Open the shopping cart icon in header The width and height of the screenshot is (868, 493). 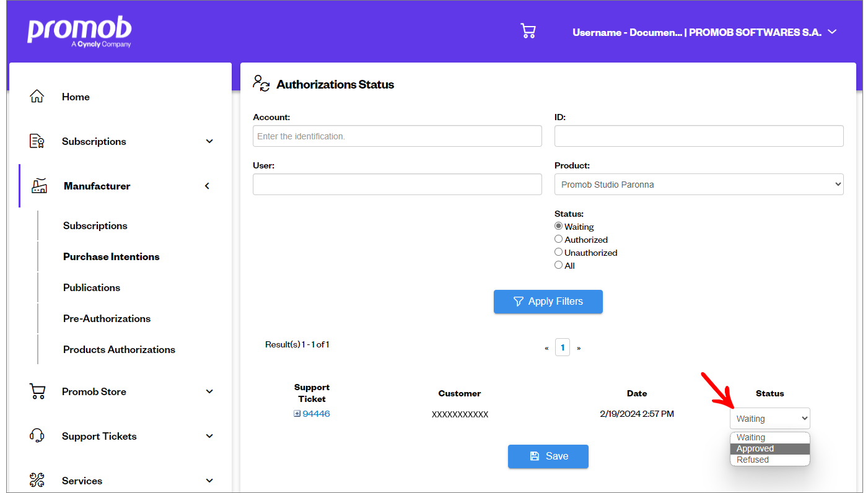click(528, 31)
